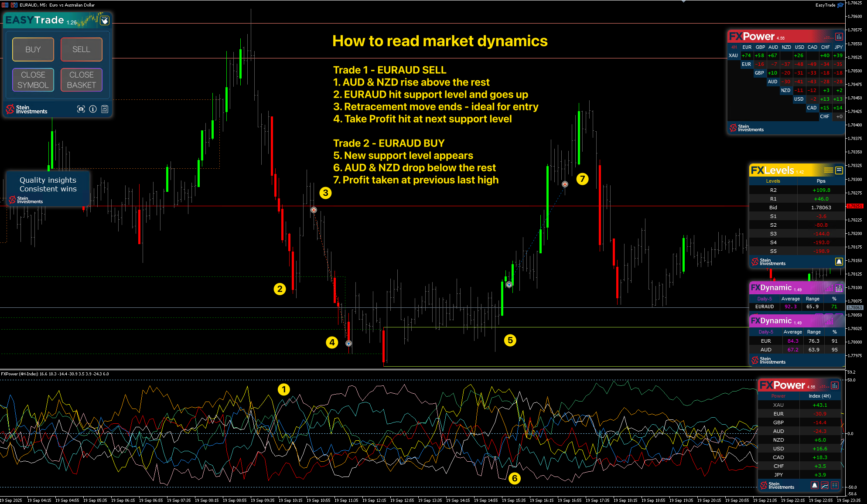
Task: Open FX Power index line chart icon
Action: pyautogui.click(x=824, y=485)
